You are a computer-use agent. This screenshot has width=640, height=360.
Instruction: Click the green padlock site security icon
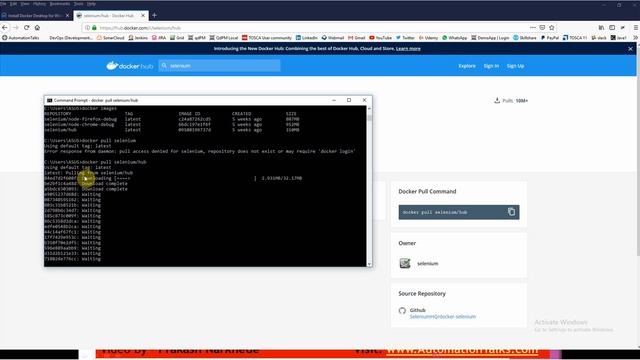pos(94,28)
